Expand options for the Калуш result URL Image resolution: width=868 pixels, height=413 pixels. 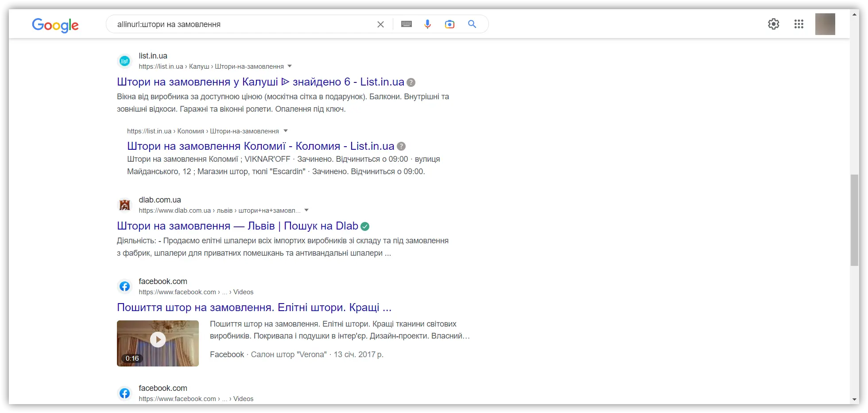[290, 66]
